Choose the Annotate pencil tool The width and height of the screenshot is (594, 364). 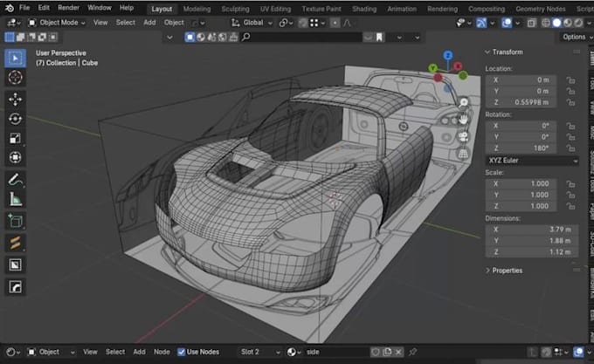[x=15, y=179]
